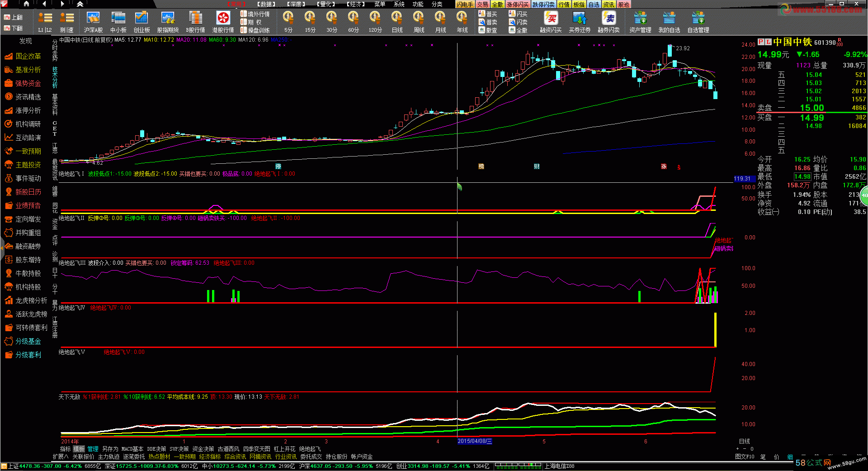Open 自选管理 watchlist management icon
The width and height of the screenshot is (868, 471).
(698, 22)
